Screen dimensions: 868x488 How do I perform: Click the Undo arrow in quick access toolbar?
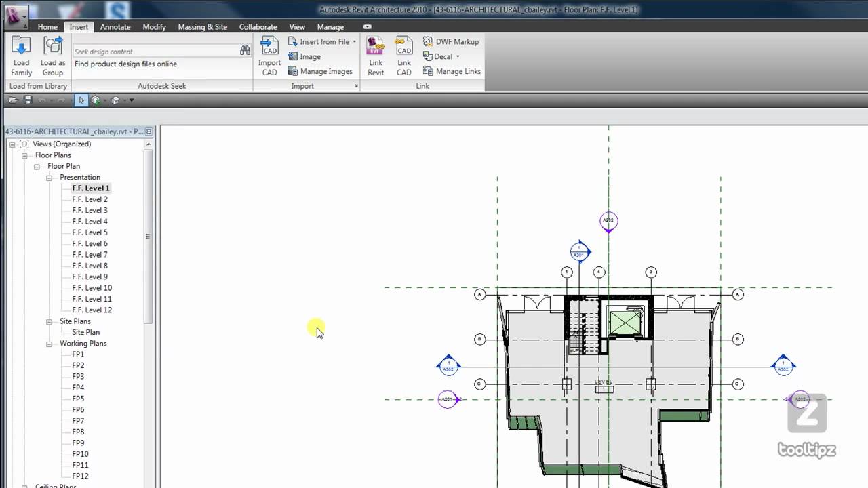(x=42, y=100)
